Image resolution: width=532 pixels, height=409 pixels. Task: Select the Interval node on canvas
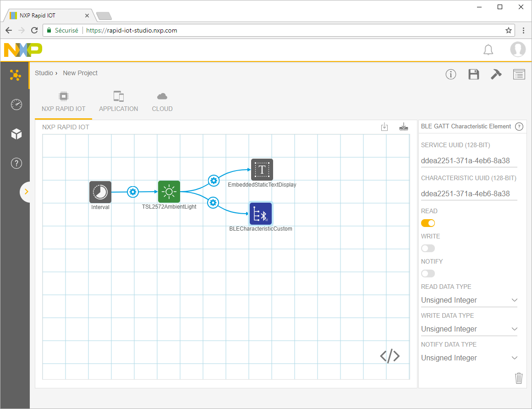tap(100, 192)
